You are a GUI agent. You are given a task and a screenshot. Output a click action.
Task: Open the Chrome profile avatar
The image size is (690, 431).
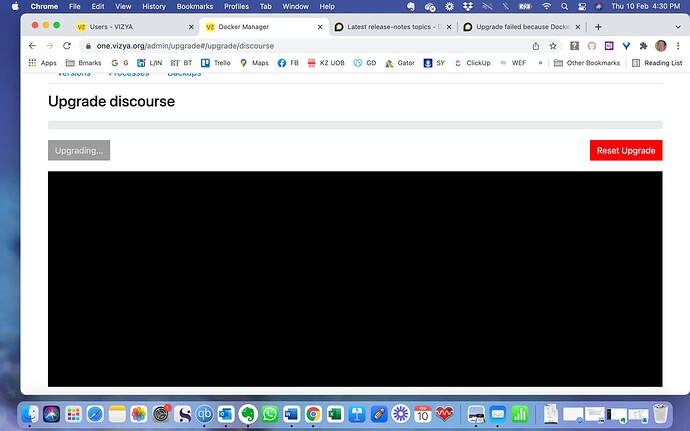pyautogui.click(x=661, y=46)
